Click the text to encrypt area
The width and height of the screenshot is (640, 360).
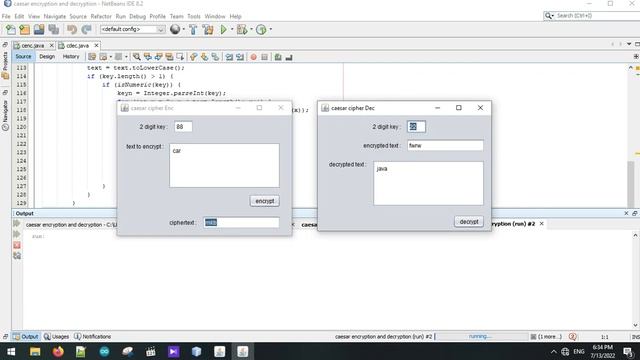pyautogui.click(x=224, y=165)
